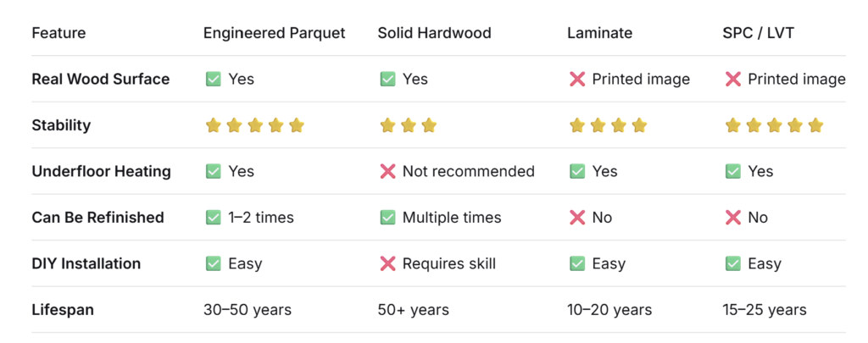Click the Engineered Parquet column header
Screen dimensions: 868x343
[x=274, y=33]
